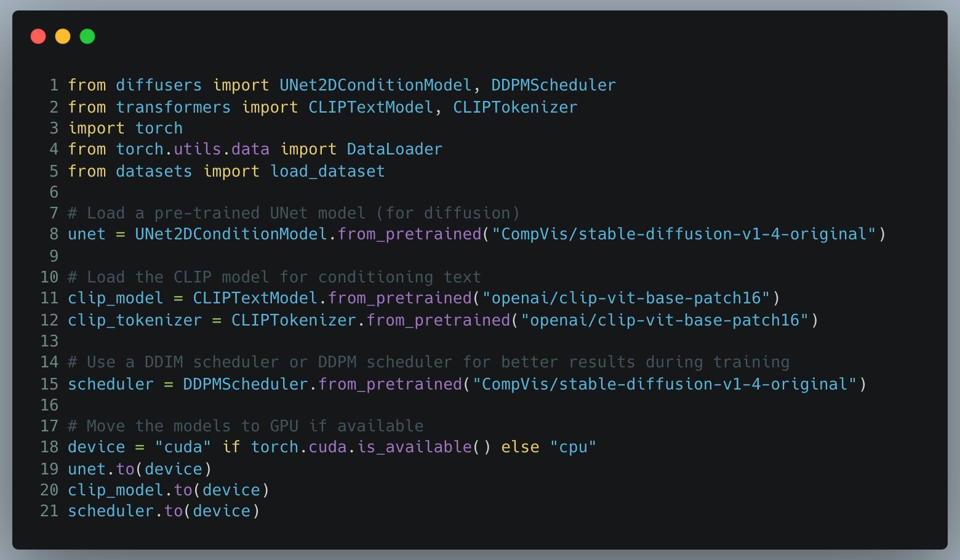Click the green maximize window dot
Viewport: 960px width, 560px height.
pyautogui.click(x=87, y=36)
